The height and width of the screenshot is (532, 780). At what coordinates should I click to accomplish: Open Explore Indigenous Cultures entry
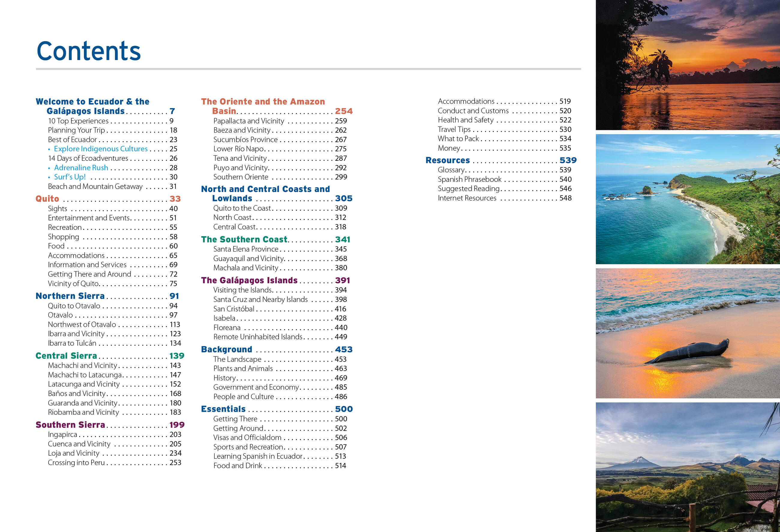(101, 149)
